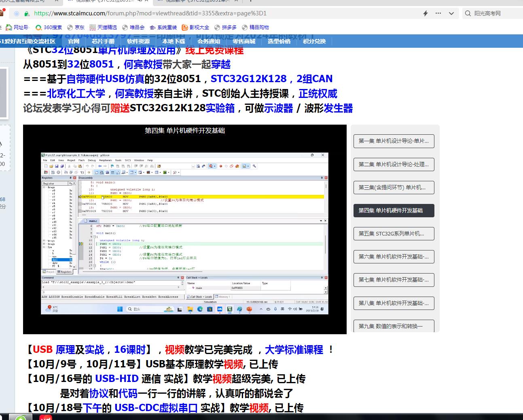
Task: Open the 网址导航 bookmark
Action: tap(17, 28)
